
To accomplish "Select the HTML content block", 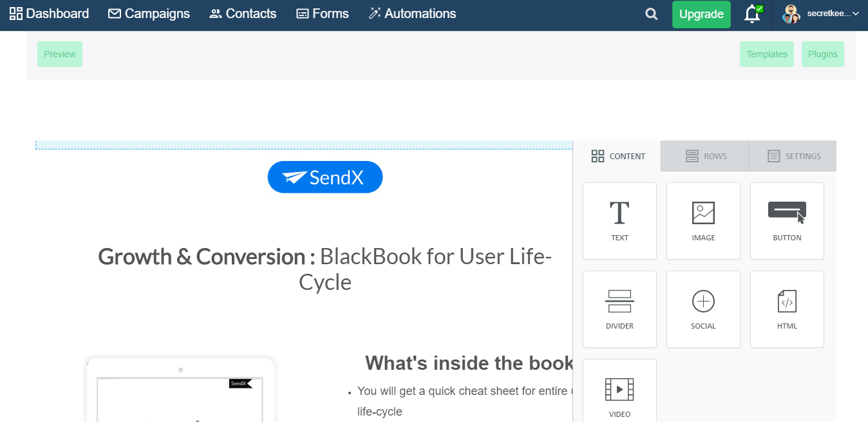I will click(787, 309).
